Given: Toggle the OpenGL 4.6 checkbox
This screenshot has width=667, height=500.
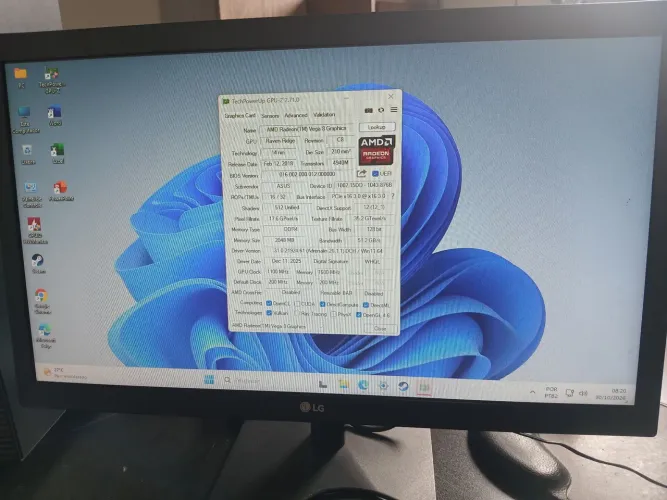Looking at the screenshot, I should pyautogui.click(x=359, y=315).
